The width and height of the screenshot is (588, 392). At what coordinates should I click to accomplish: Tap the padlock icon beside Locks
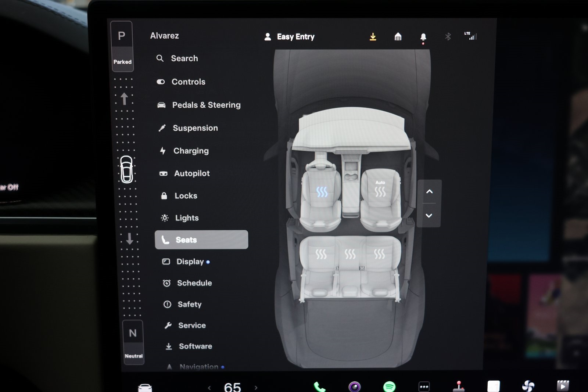[x=164, y=196]
